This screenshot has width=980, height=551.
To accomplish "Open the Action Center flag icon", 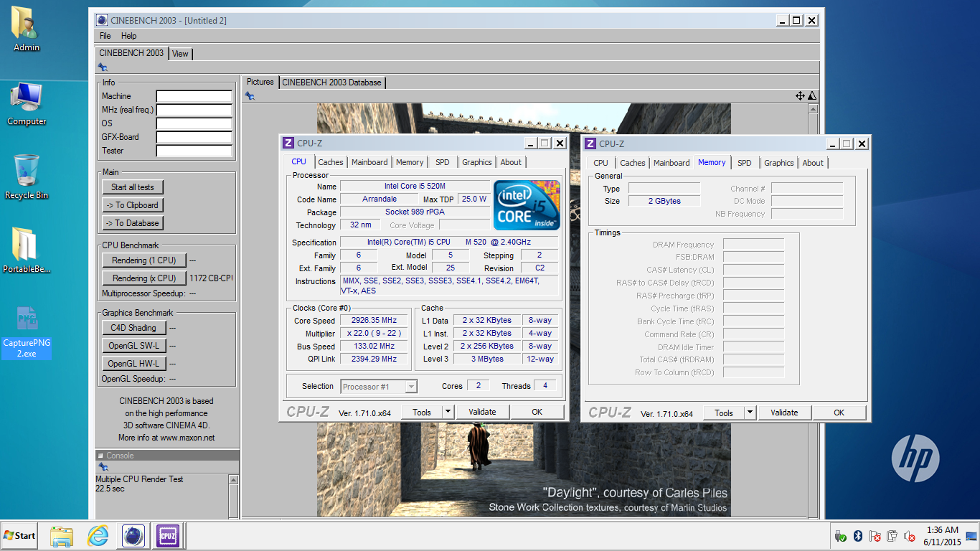I will [x=875, y=536].
